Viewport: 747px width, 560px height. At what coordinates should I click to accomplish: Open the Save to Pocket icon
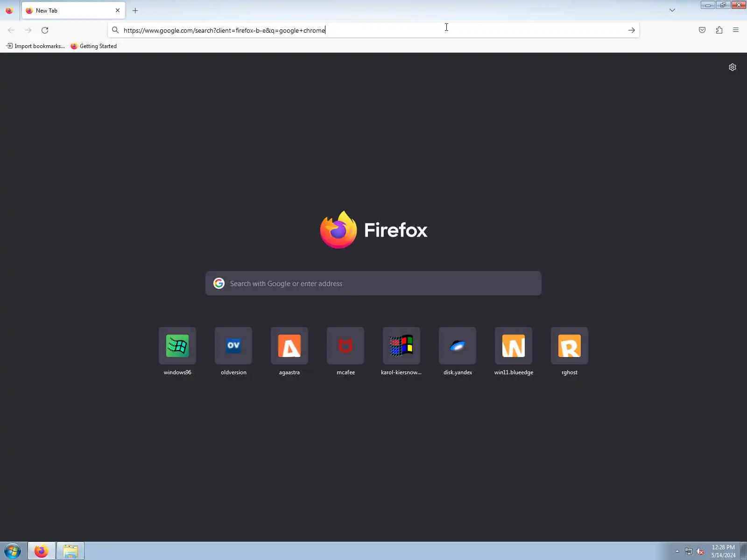pos(702,30)
